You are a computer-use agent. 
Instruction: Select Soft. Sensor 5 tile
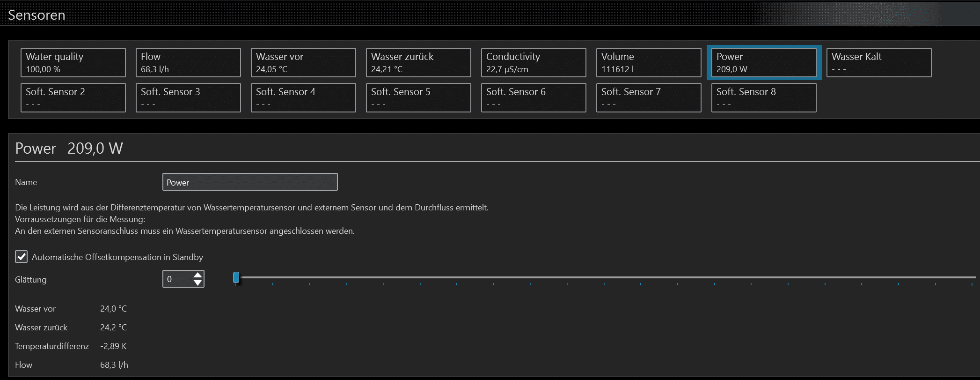pos(418,97)
